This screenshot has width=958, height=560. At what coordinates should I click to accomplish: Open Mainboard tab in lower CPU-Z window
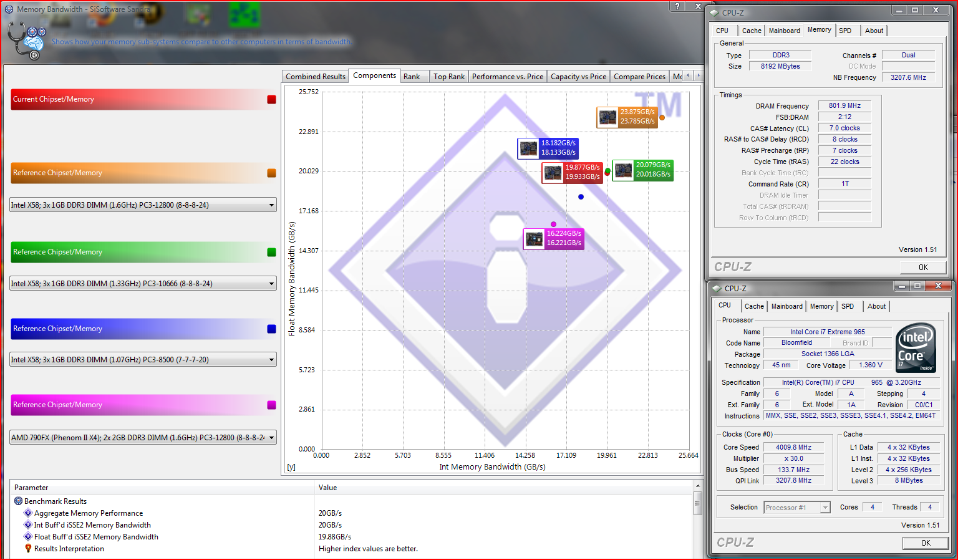pyautogui.click(x=786, y=306)
